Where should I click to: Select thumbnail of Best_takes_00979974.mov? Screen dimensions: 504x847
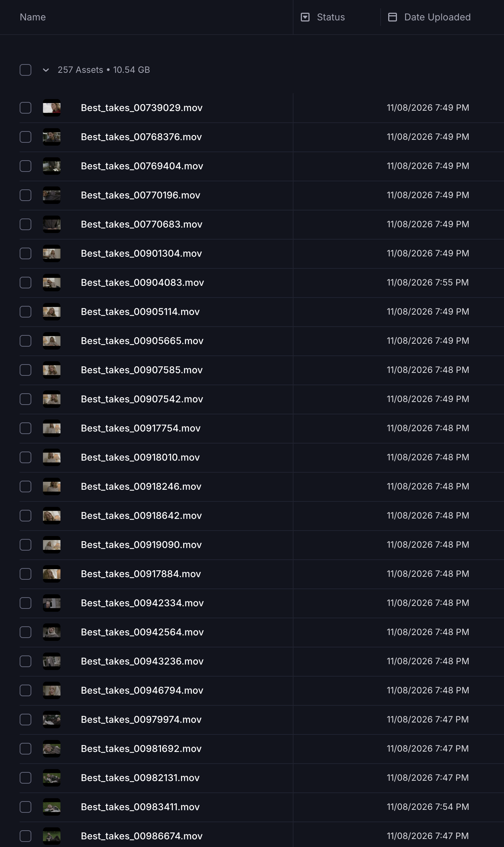pyautogui.click(x=52, y=720)
